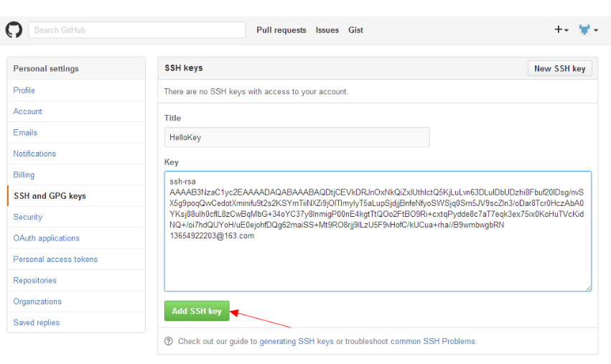The width and height of the screenshot is (611, 364).
Task: Select Emails in the sidebar
Action: (x=76, y=133)
